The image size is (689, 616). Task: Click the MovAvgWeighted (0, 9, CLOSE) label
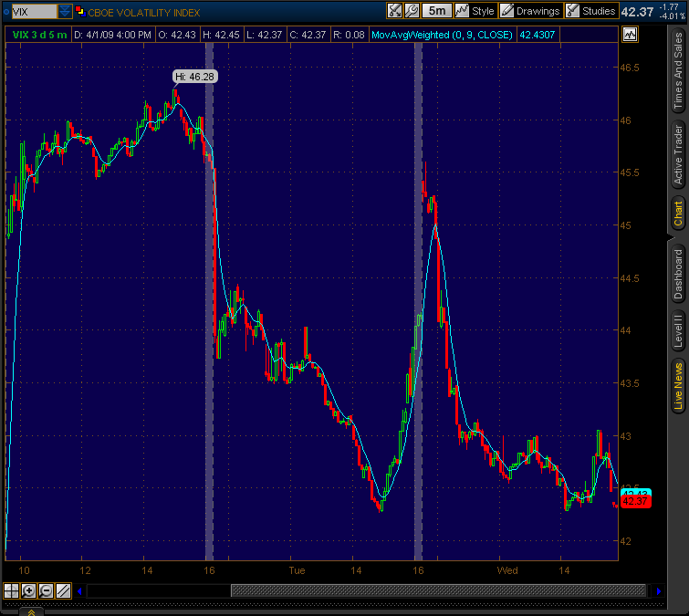442,35
